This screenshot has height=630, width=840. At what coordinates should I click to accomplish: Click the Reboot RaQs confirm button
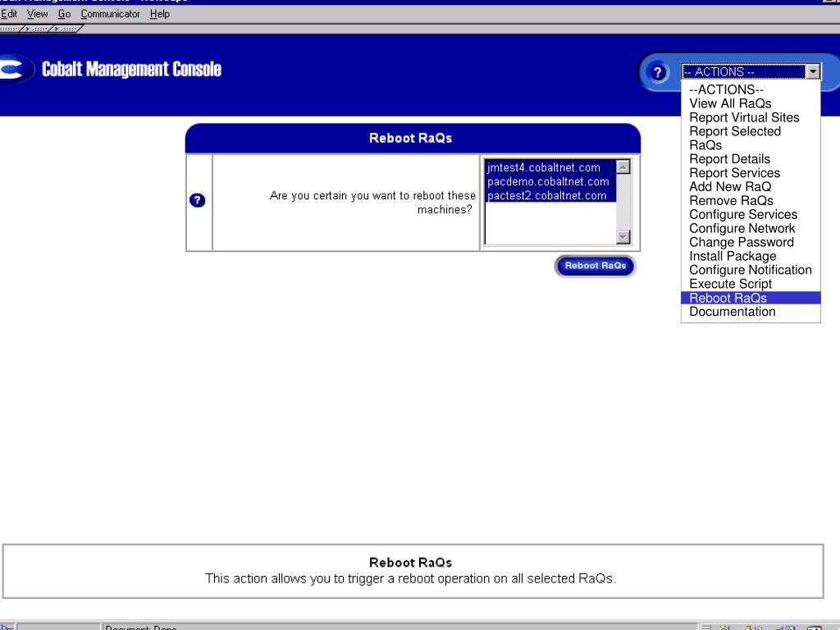click(x=596, y=267)
